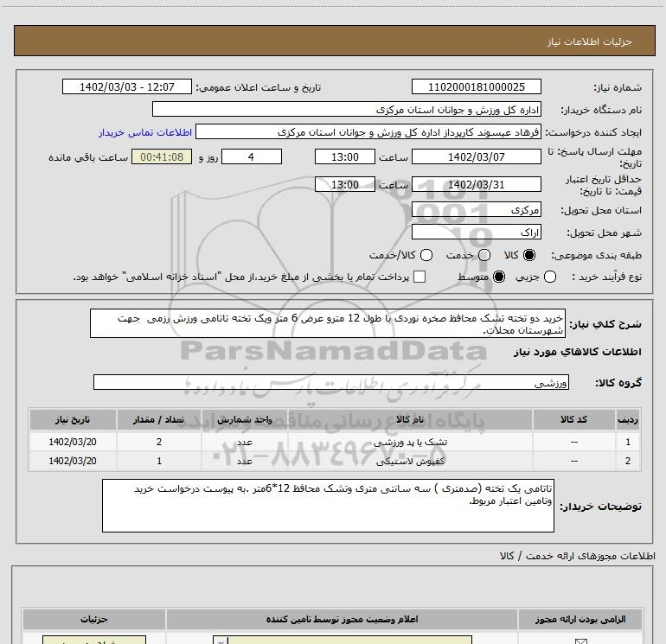Click page header جزئیات اطلاعات نیاز
The height and width of the screenshot is (644, 666).
590,41
